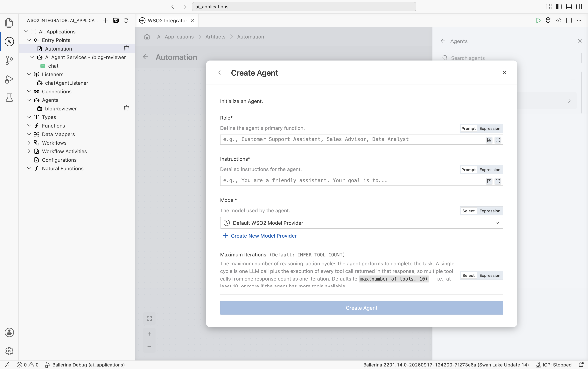Delete the blogReviewer agent

126,108
